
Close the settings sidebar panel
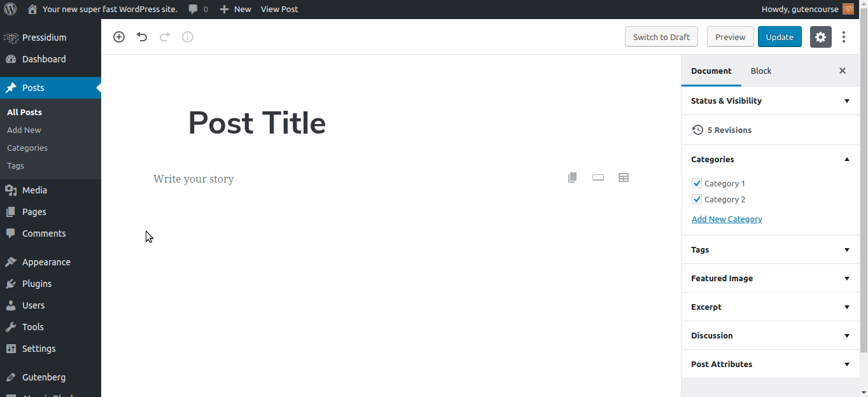843,71
